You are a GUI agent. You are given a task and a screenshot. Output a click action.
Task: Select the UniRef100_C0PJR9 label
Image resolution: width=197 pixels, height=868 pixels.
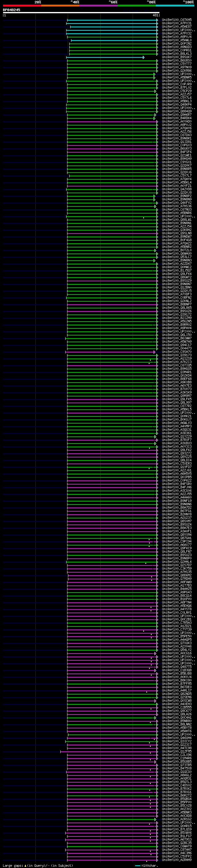coord(177,84)
